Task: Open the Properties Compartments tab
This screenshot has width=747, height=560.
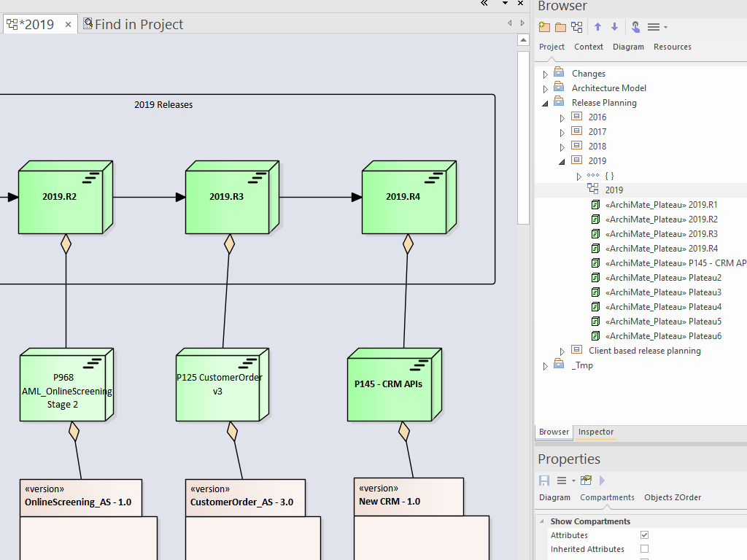Action: pos(607,497)
